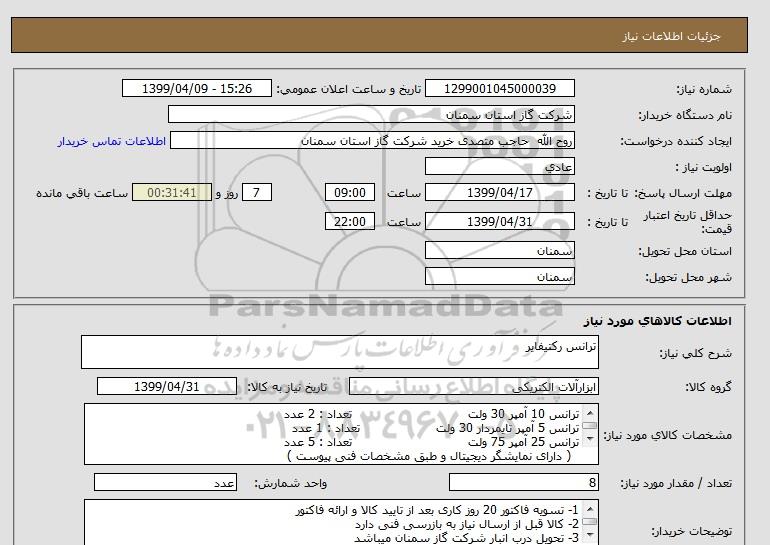Click the section heading اطلاعات کالاهای مورد نیاز
The height and width of the screenshot is (545, 770).
pyautogui.click(x=658, y=321)
